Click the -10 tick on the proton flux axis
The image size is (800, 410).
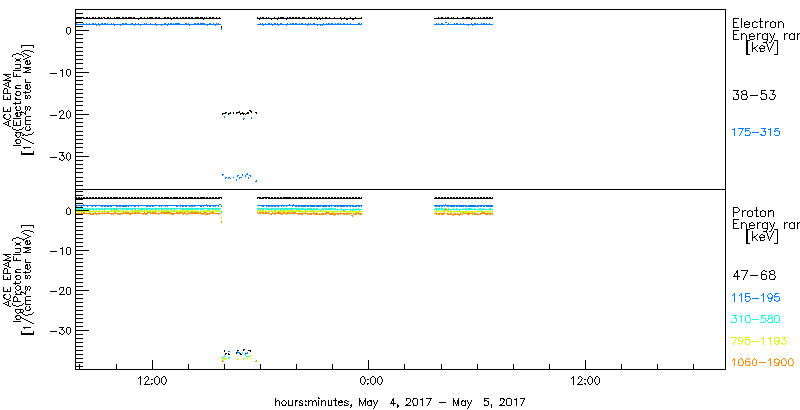tap(60, 250)
